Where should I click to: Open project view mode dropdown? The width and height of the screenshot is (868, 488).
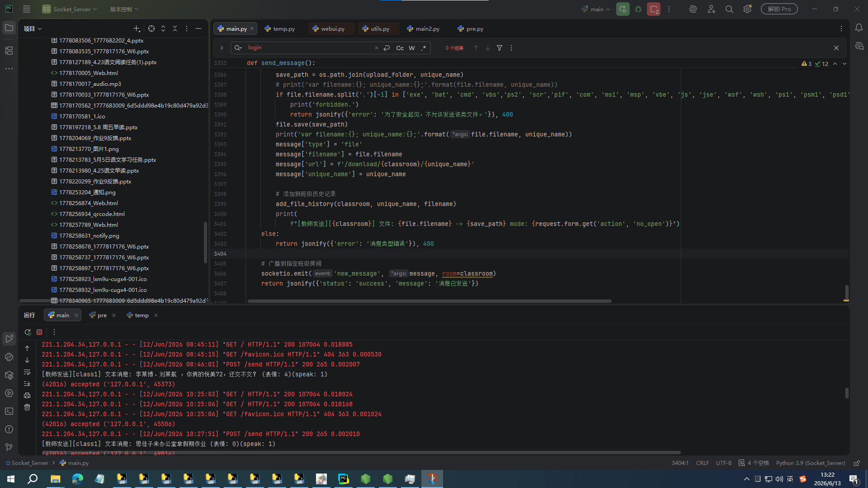coord(33,28)
